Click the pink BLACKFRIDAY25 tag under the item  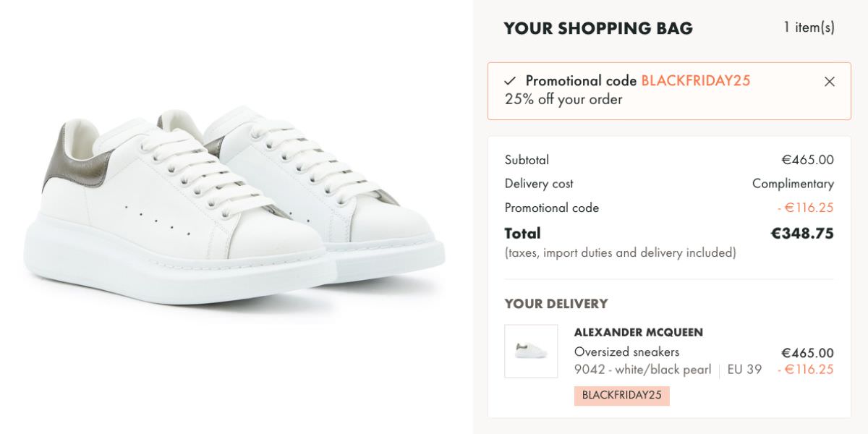(x=622, y=396)
